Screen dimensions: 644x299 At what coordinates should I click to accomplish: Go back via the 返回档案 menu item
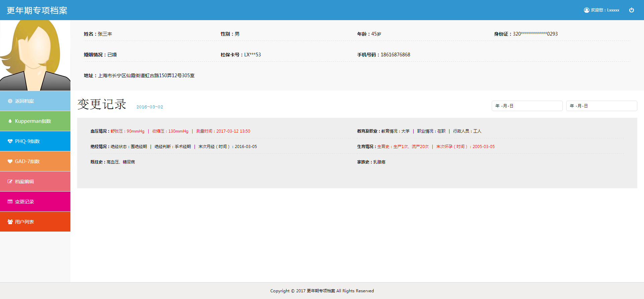(x=24, y=101)
